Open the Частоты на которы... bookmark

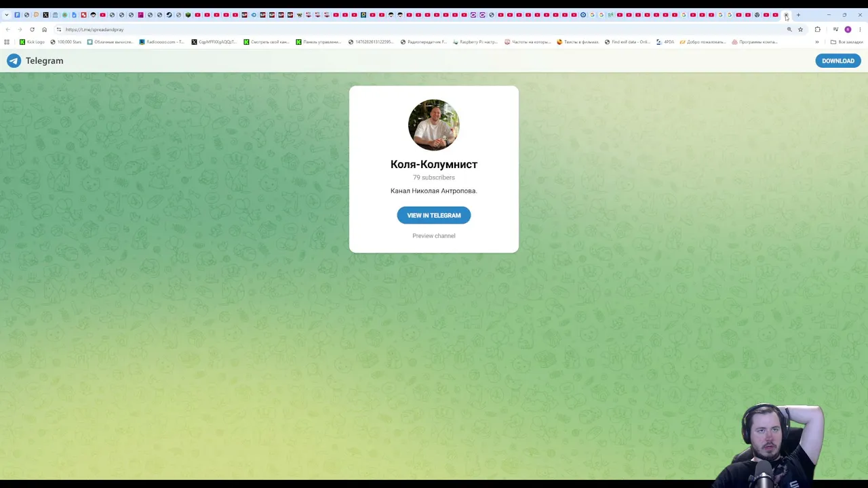click(528, 42)
